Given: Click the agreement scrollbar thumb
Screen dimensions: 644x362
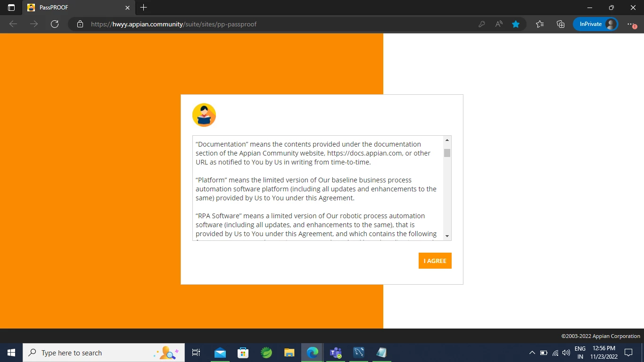Looking at the screenshot, I should [x=447, y=153].
